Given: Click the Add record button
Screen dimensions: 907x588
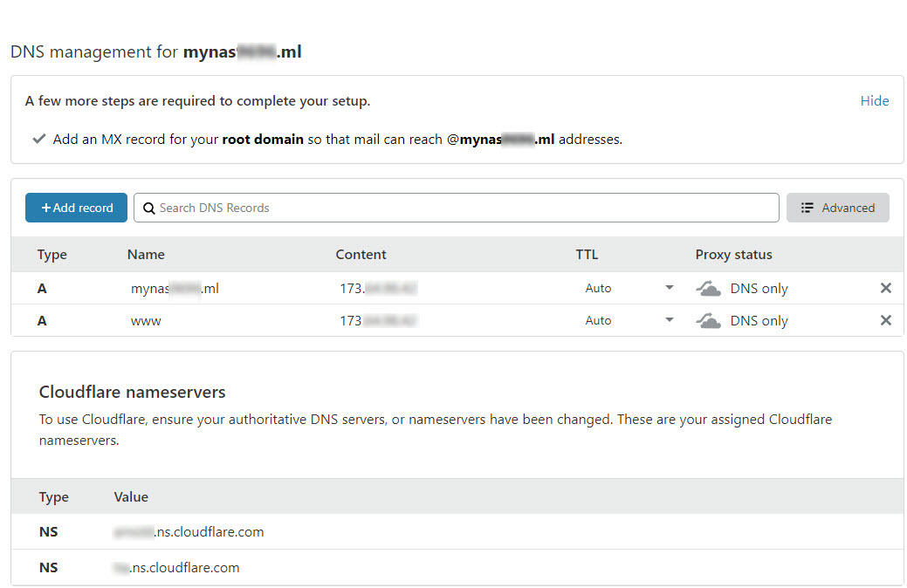Looking at the screenshot, I should 76,208.
